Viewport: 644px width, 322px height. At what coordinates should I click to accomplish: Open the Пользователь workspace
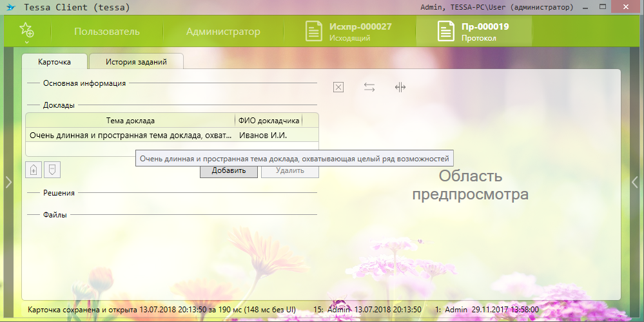tap(107, 32)
